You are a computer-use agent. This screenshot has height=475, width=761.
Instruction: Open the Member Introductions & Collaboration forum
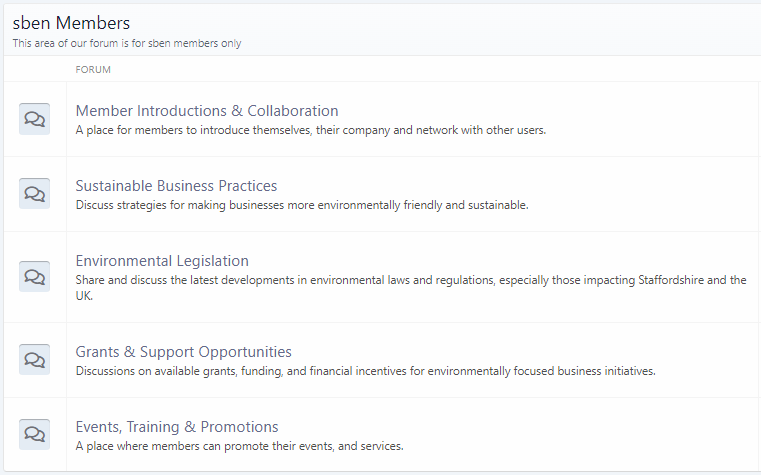coord(207,111)
